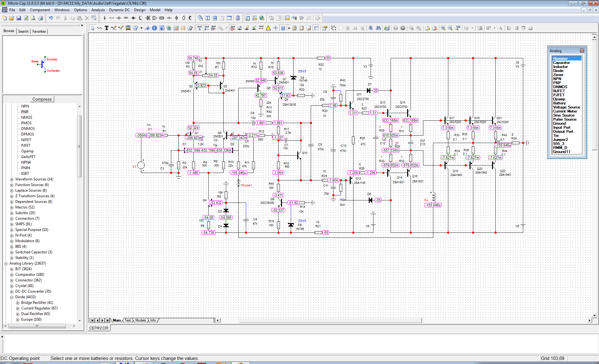Open the calculator toolbar icon

(238, 18)
